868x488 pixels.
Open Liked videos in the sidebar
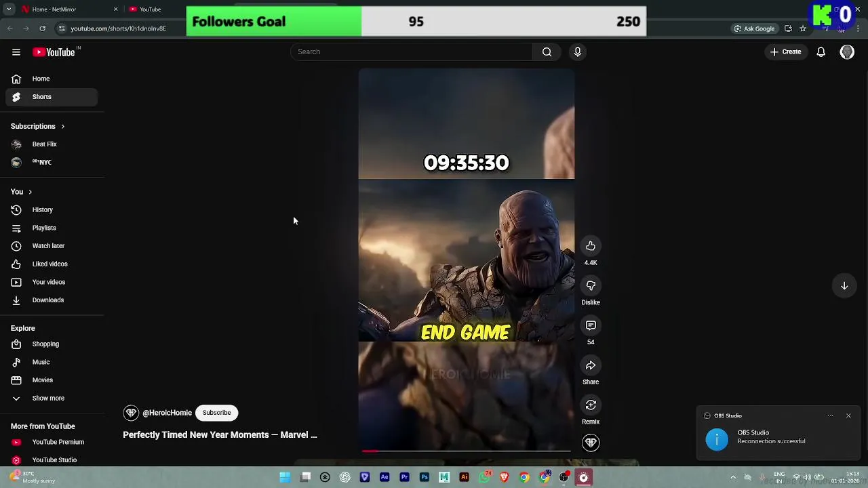(52, 264)
